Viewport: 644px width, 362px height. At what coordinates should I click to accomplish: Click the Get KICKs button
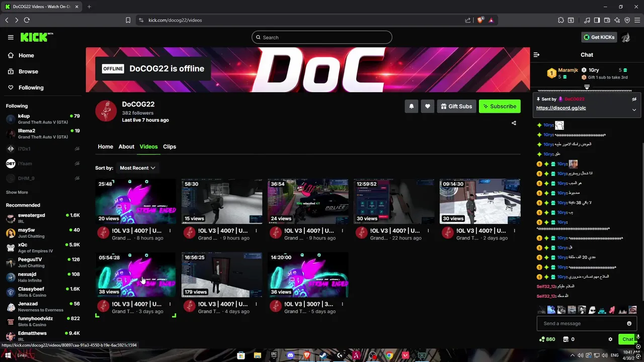coord(599,37)
